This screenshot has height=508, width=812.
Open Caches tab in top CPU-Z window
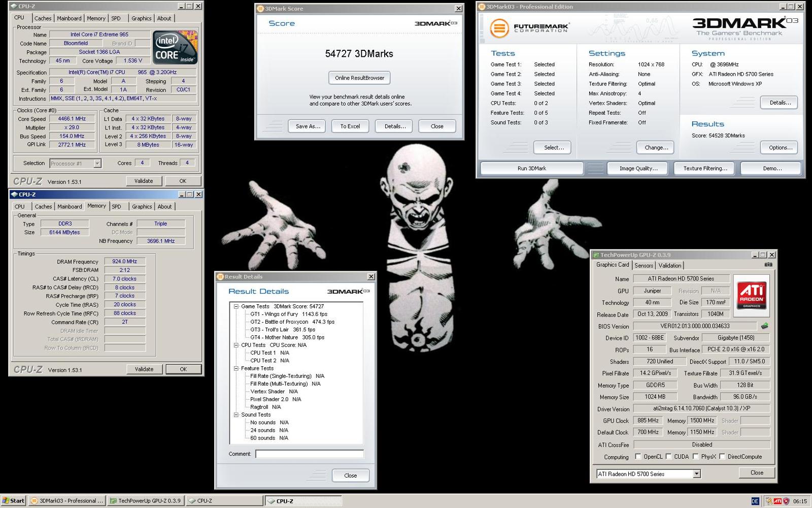point(43,18)
